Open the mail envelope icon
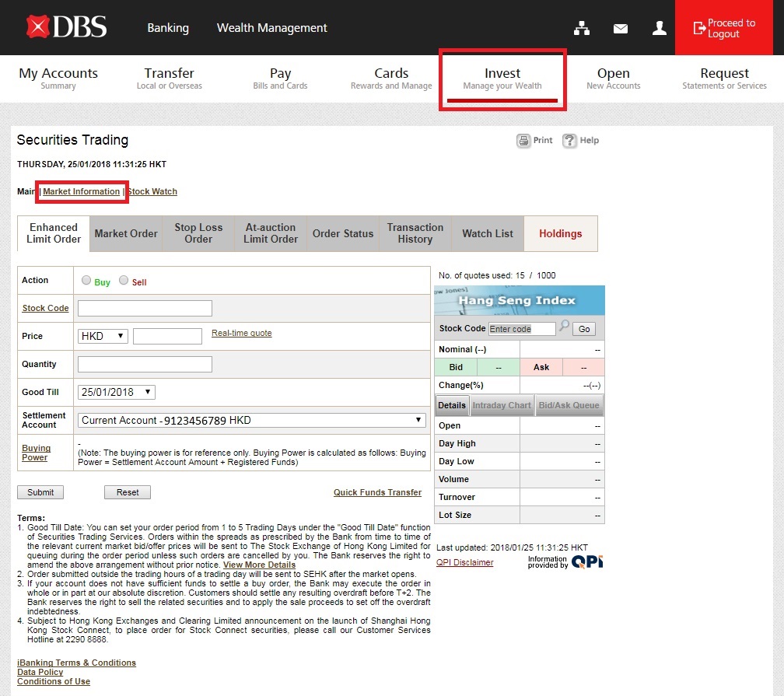The image size is (784, 696). click(620, 28)
